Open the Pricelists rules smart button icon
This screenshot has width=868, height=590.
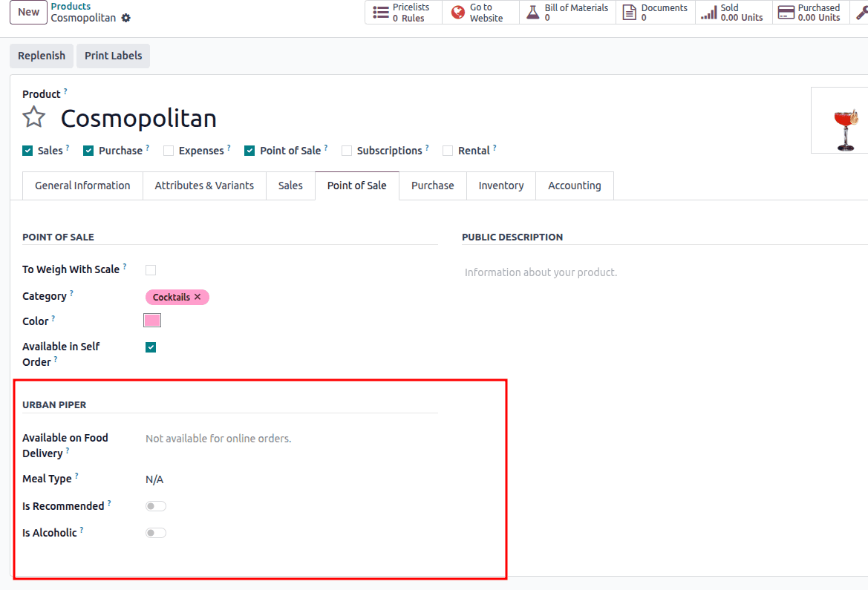point(379,12)
